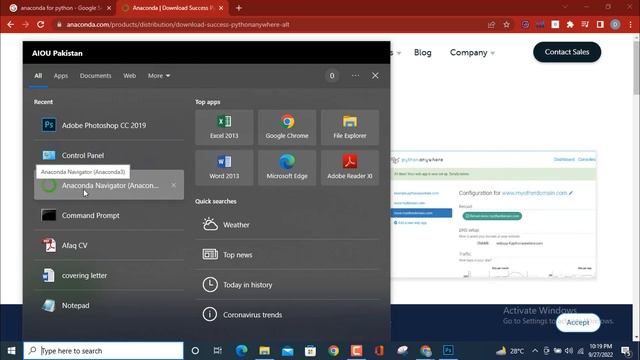Image resolution: width=640 pixels, height=360 pixels.
Task: Select the Top news quick search
Action: [287, 255]
